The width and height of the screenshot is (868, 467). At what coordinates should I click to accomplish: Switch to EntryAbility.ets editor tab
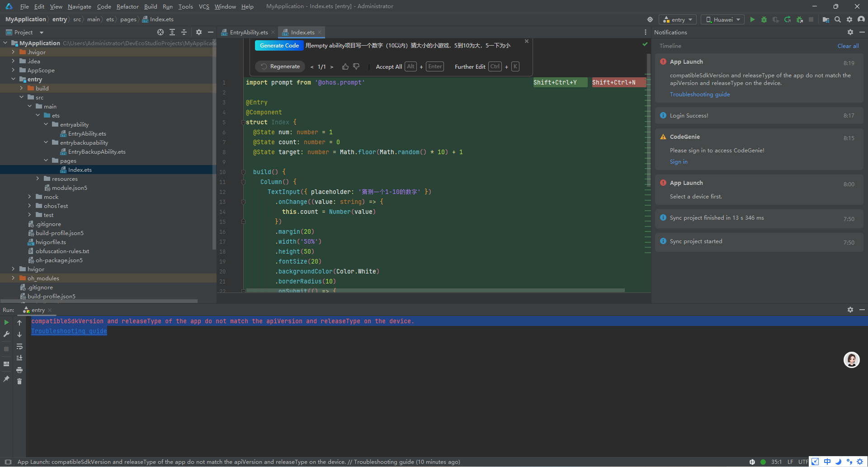(249, 32)
